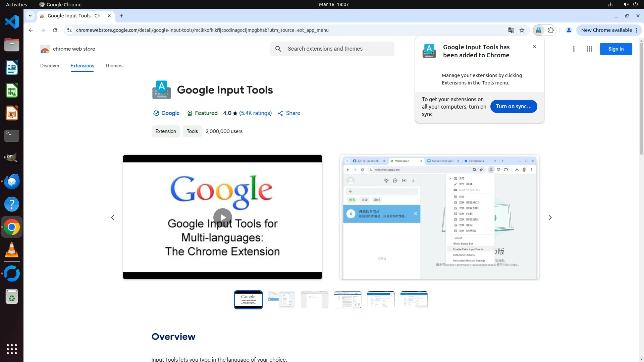Image resolution: width=644 pixels, height=362 pixels.
Task: Click the Google Input Tools toolbar icon
Action: click(538, 30)
